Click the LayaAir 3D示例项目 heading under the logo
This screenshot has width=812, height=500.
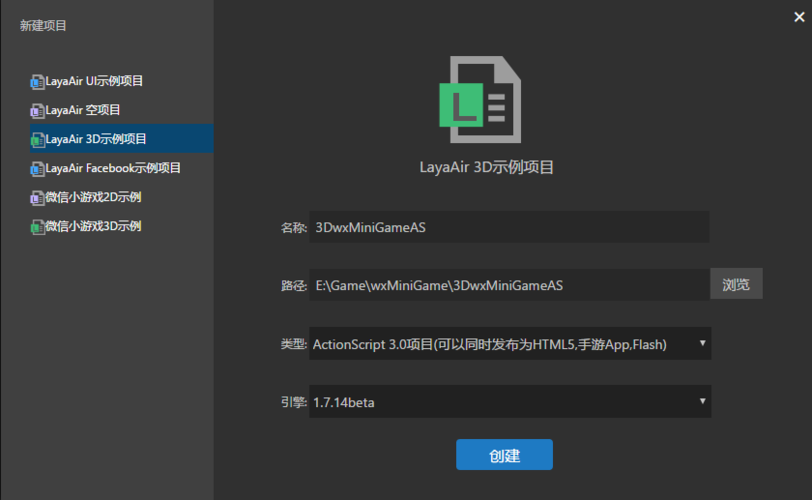[x=486, y=167]
